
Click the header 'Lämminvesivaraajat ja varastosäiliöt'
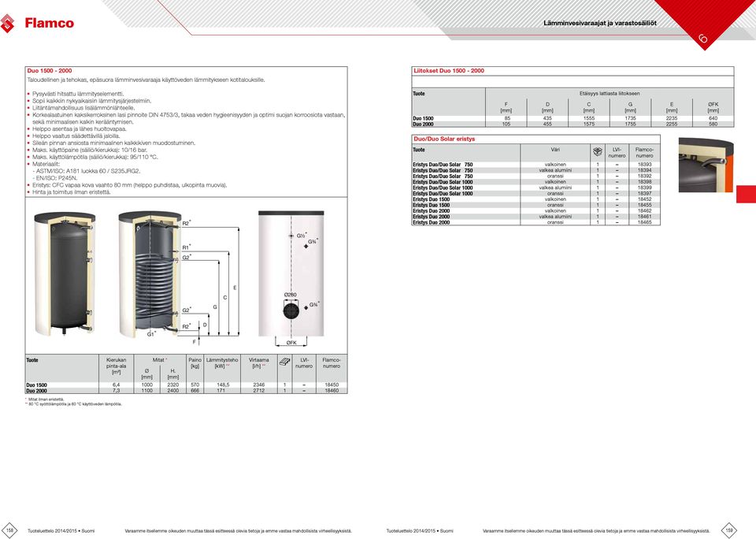click(x=600, y=23)
